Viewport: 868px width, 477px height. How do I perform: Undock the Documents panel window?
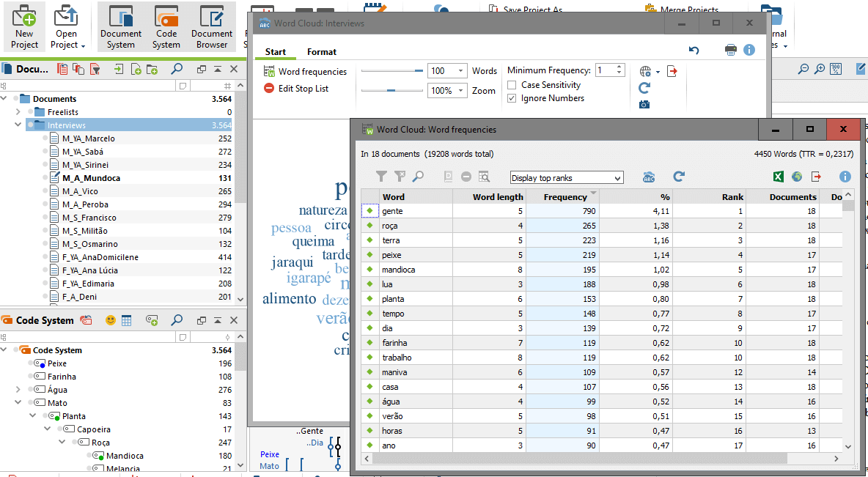(202, 69)
